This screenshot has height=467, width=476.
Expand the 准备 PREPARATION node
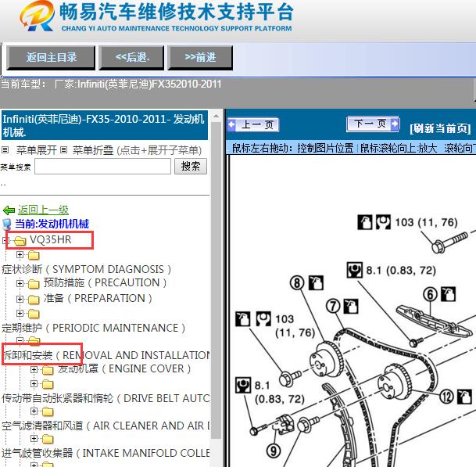[x=20, y=299]
